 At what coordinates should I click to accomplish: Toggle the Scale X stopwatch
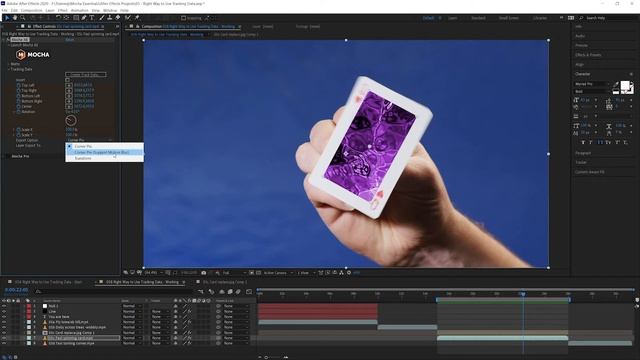click(x=18, y=129)
